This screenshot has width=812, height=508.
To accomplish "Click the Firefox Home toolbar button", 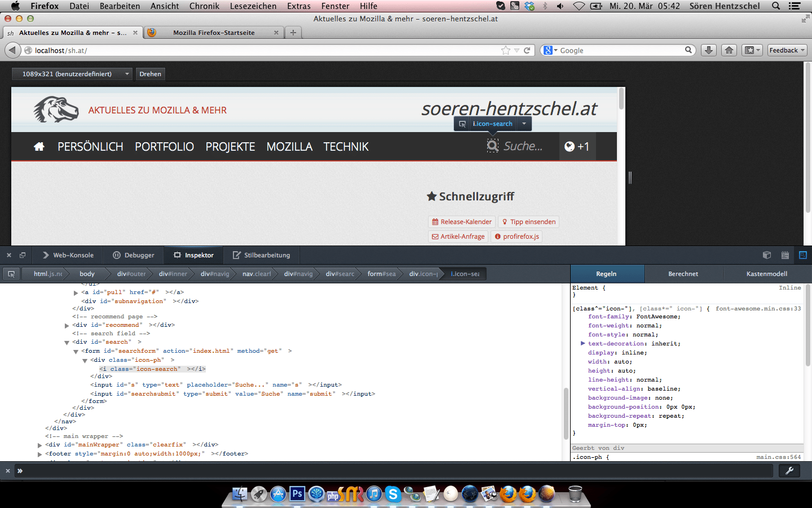I will 729,50.
